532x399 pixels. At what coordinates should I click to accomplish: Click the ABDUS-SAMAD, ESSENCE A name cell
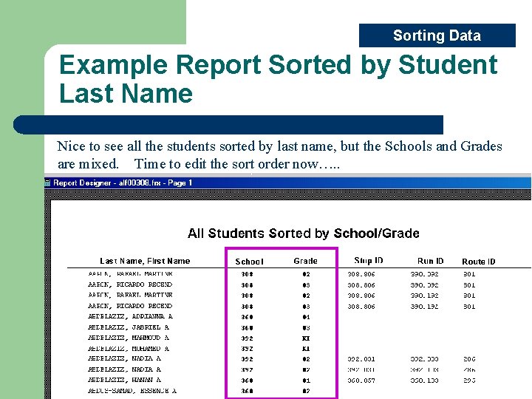(132, 391)
